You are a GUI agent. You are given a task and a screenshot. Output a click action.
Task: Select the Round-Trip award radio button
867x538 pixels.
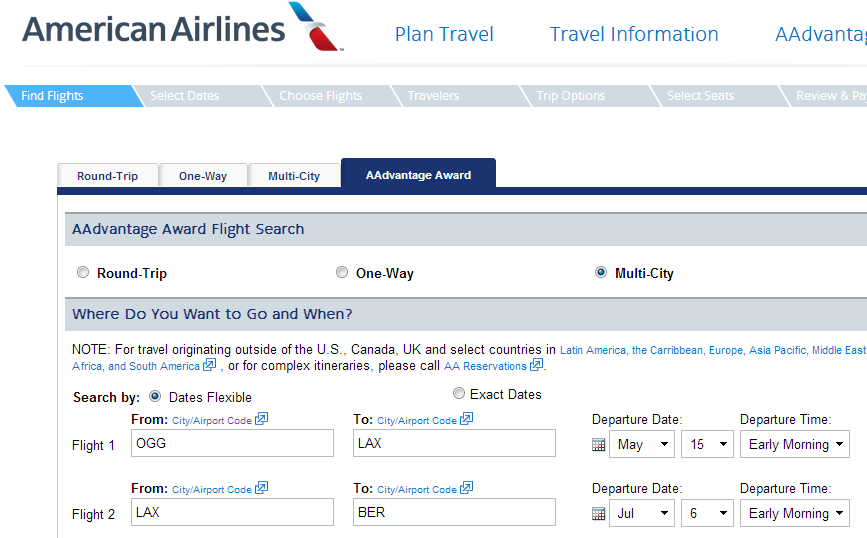point(83,272)
